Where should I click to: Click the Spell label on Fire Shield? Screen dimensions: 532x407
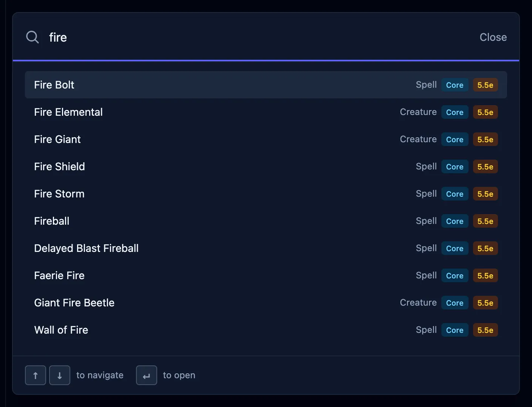(426, 166)
